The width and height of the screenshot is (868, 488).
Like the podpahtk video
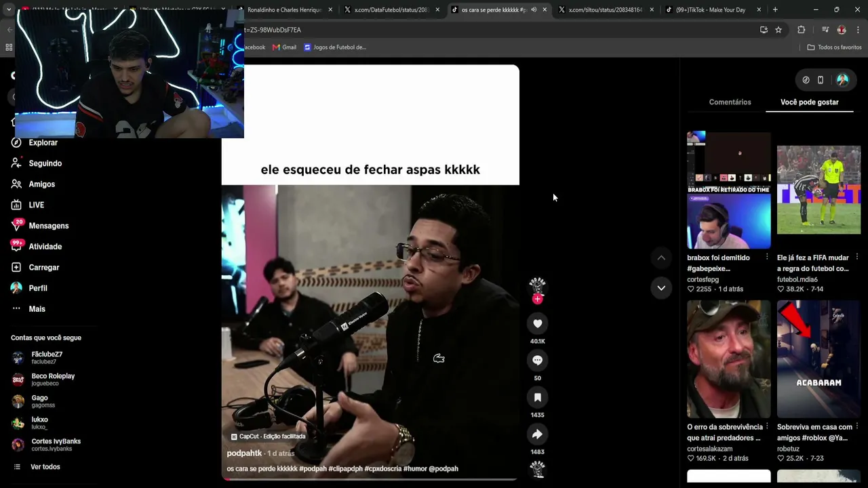coord(537,324)
